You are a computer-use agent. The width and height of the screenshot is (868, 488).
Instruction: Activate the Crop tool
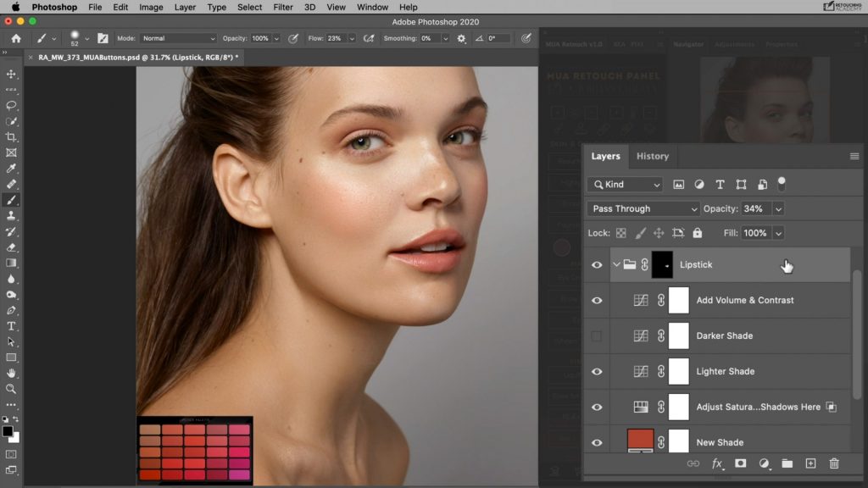11,136
